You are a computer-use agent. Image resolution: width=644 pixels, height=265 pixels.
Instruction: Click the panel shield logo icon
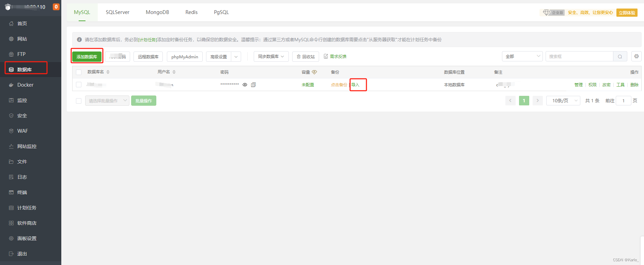[x=8, y=7]
